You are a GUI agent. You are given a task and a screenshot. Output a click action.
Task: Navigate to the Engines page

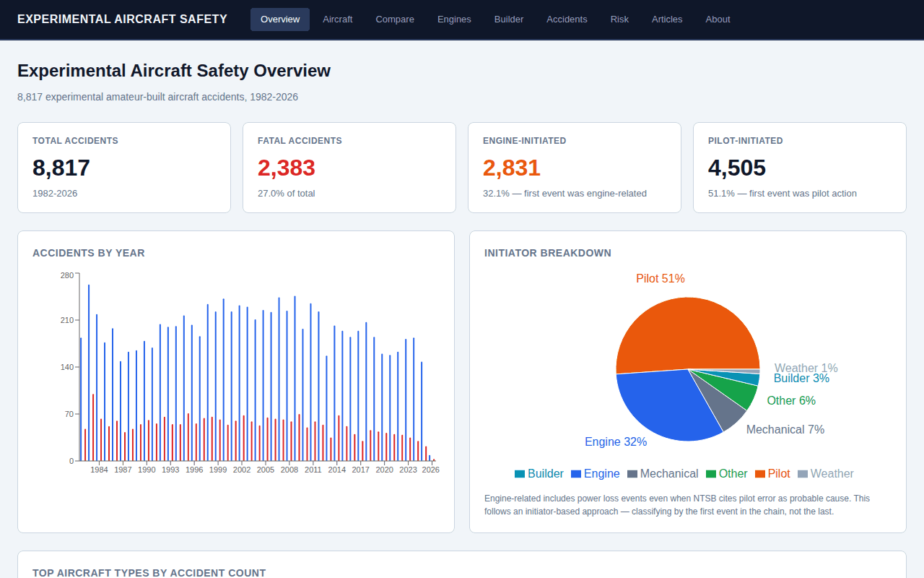454,20
